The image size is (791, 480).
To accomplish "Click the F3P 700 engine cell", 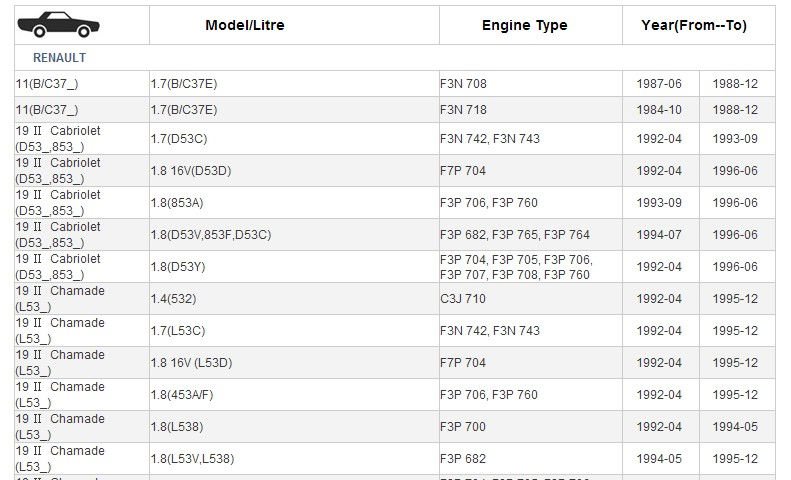I will 463,427.
